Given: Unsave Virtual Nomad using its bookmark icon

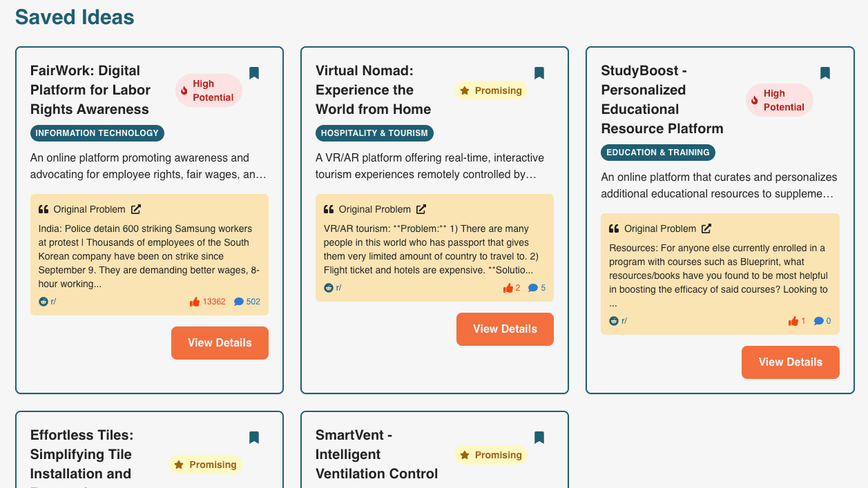Looking at the screenshot, I should pos(539,73).
